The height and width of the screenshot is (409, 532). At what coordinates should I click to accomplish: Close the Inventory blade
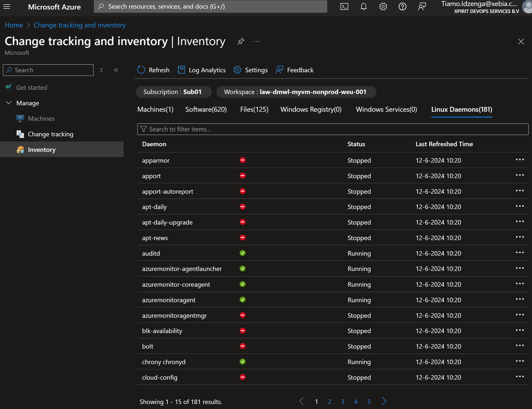[x=521, y=42]
